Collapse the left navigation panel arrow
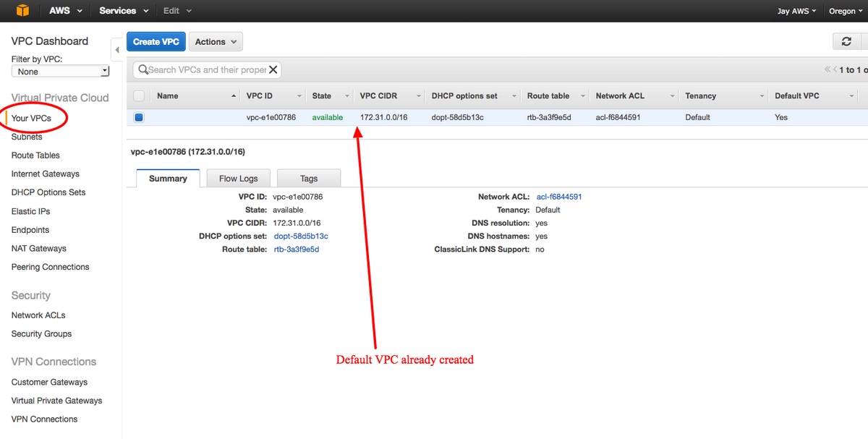This screenshot has width=868, height=439. tap(117, 50)
